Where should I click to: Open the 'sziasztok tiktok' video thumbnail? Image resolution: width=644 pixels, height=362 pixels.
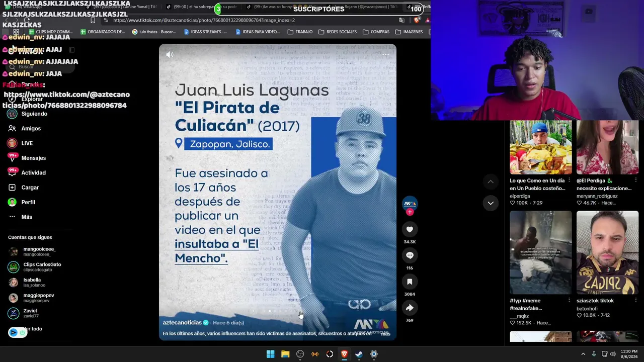coord(607,252)
